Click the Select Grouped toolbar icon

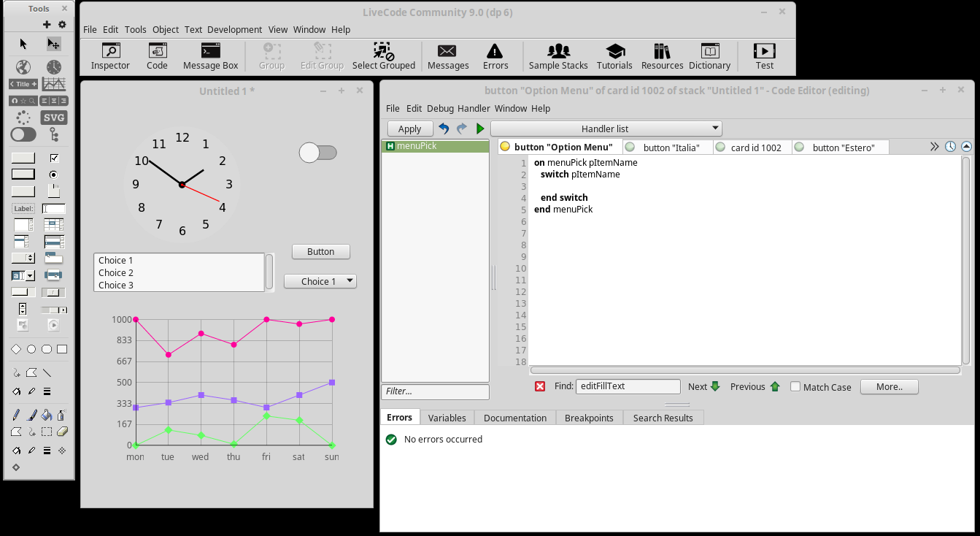pyautogui.click(x=384, y=57)
